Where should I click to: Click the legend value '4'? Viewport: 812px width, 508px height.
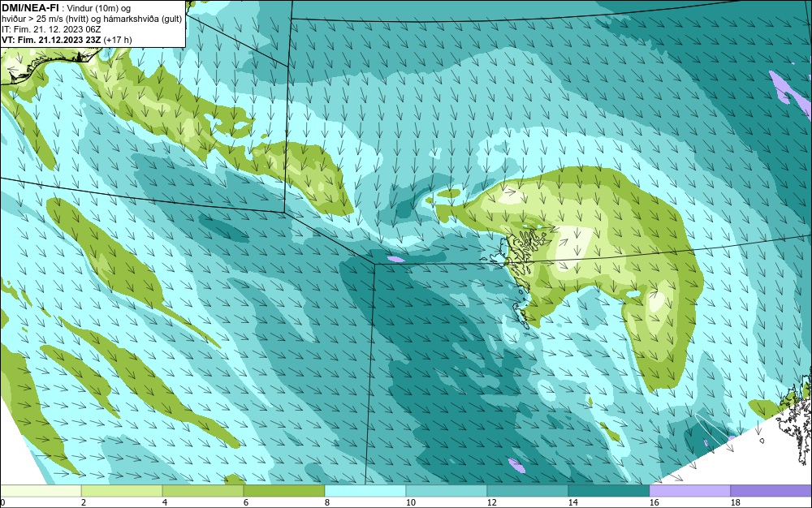click(165, 502)
